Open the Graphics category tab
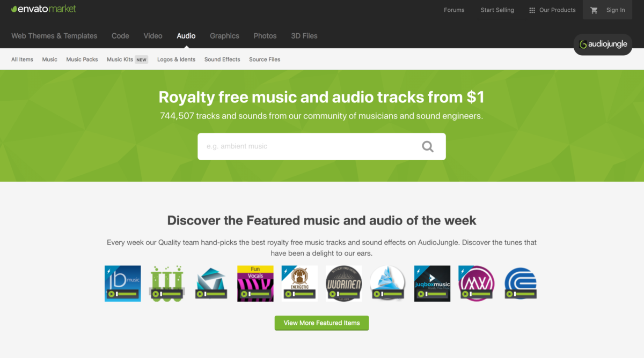The height and width of the screenshot is (358, 644). [224, 36]
